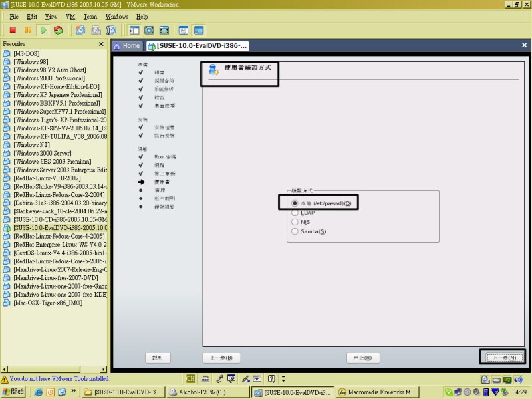Take a snapshot using the toolbar icon
The width and height of the screenshot is (532, 399).
pos(80,30)
